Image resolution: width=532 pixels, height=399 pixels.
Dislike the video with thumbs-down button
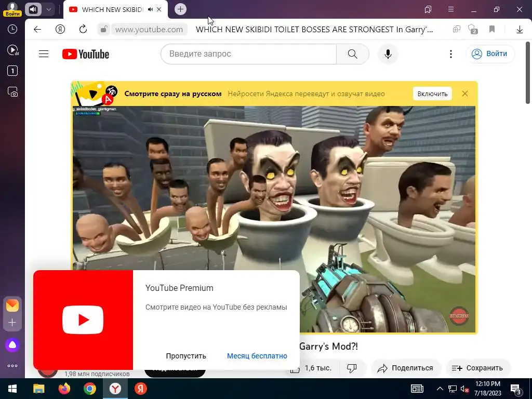pos(352,368)
